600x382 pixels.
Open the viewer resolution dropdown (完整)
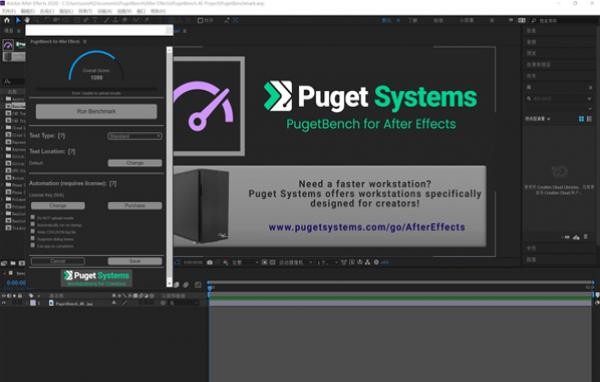pos(245,263)
